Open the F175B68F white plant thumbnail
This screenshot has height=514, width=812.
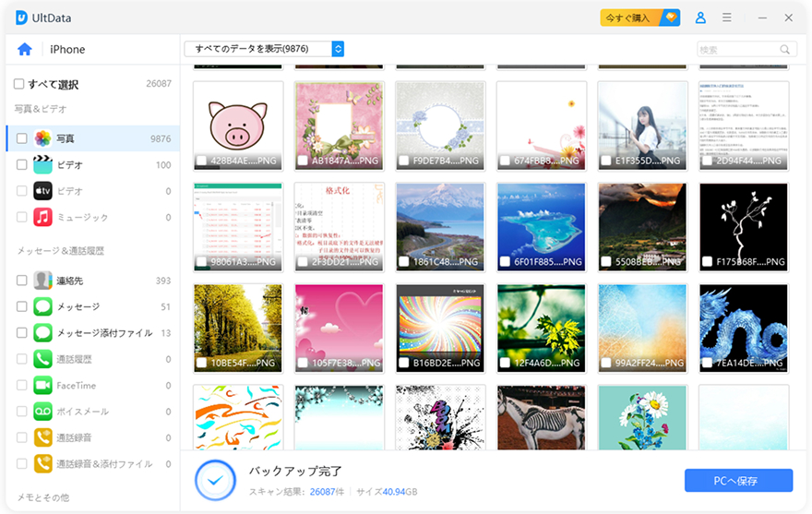(744, 227)
